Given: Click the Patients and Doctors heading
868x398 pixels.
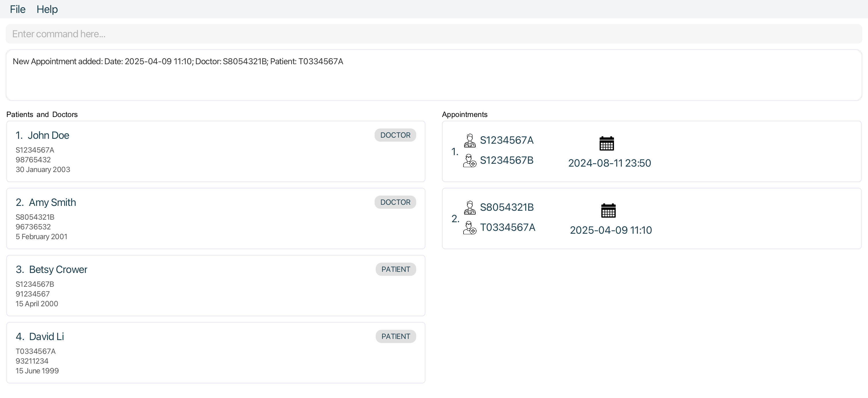Looking at the screenshot, I should [x=42, y=114].
